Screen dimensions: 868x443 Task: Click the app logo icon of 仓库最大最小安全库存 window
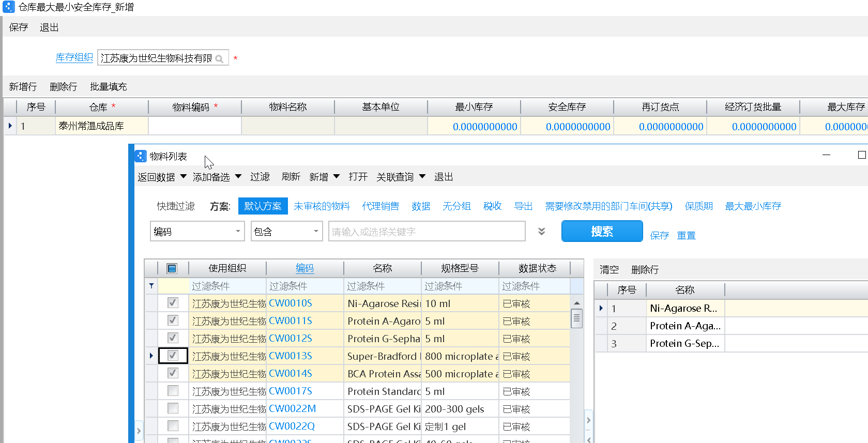(x=9, y=7)
